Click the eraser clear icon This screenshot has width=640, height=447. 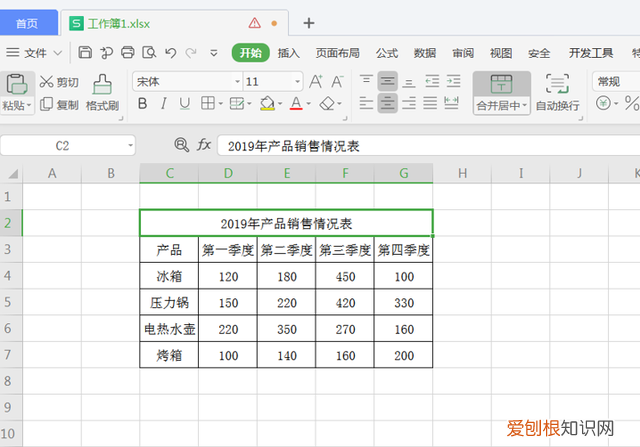coord(327,104)
